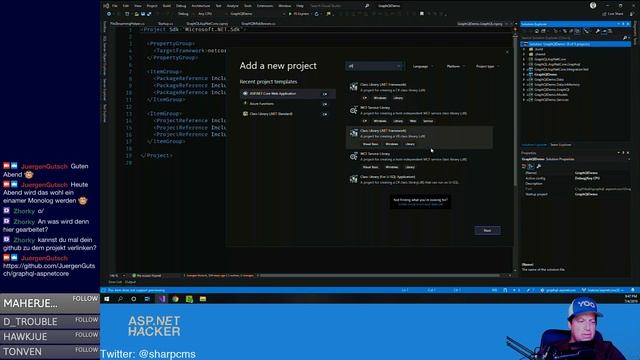Select the Visual Basic Class Library (.NET Framework) template

[420, 138]
